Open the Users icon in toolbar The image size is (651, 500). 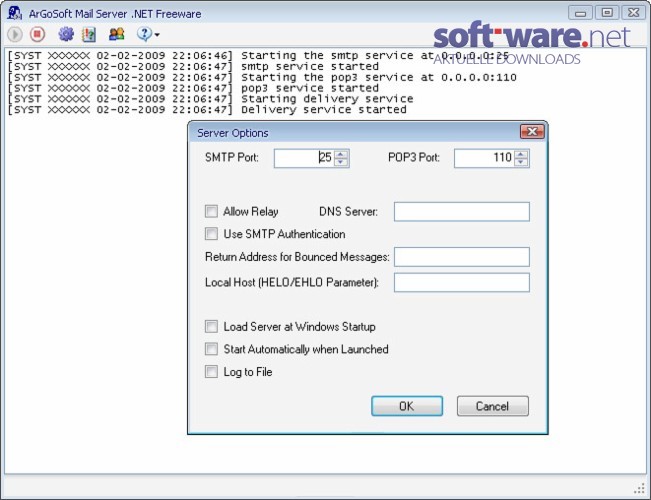click(117, 34)
